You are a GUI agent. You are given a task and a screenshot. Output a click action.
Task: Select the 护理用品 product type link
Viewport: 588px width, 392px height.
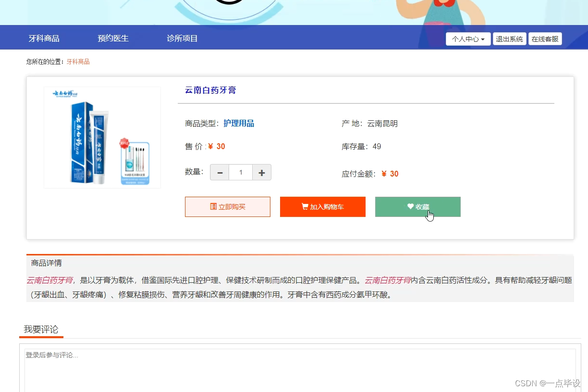pos(239,124)
